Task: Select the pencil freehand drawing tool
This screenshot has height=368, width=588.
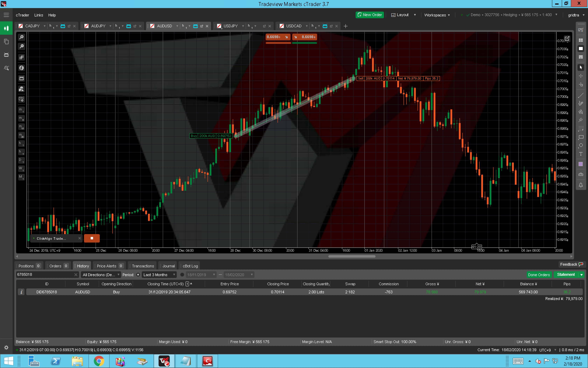Action: 581,103
